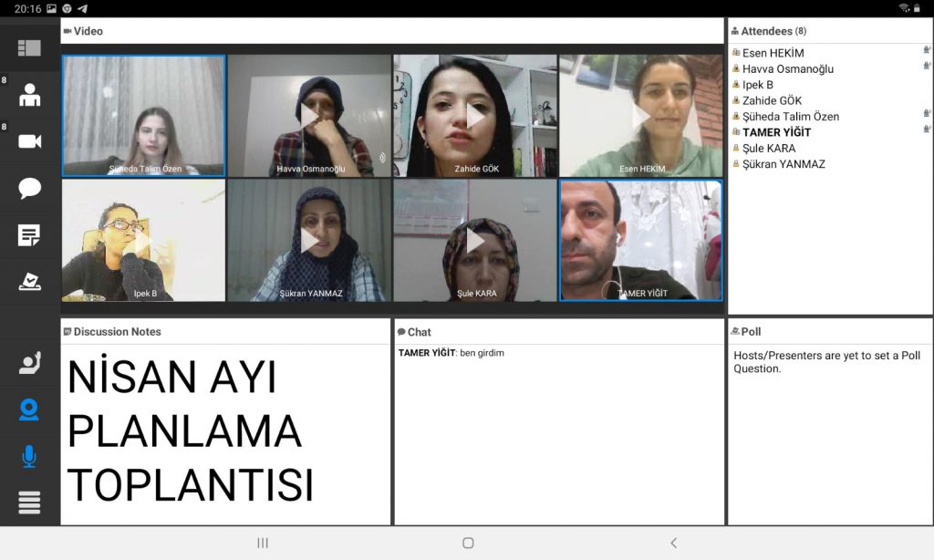Tap TAMER YİĞİT's highlighted video tile
Screen dimensions: 934x560
pos(641,240)
